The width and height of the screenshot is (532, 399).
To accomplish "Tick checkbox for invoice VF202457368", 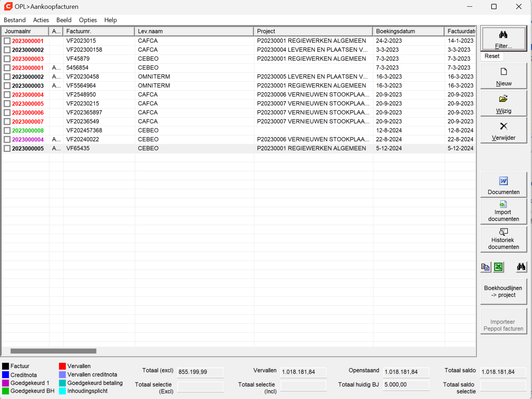I will pyautogui.click(x=7, y=130).
